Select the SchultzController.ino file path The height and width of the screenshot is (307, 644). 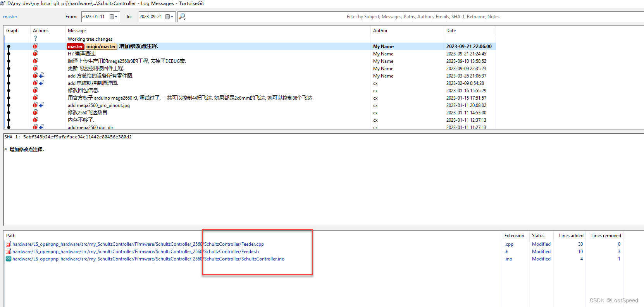click(148, 259)
